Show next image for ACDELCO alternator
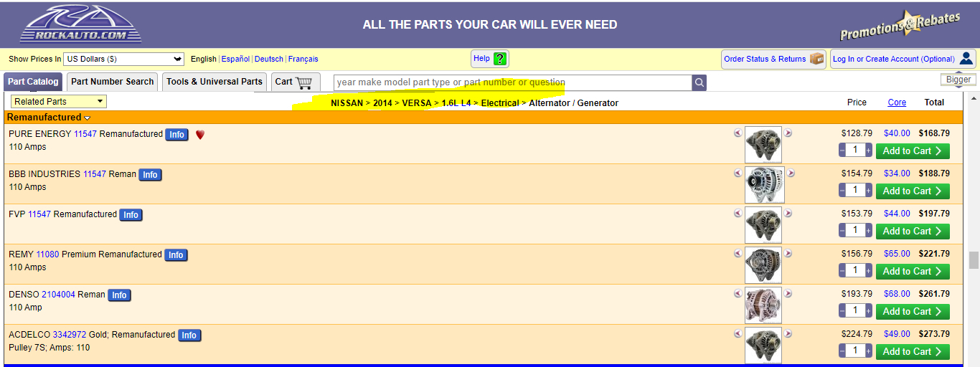 pyautogui.click(x=788, y=333)
